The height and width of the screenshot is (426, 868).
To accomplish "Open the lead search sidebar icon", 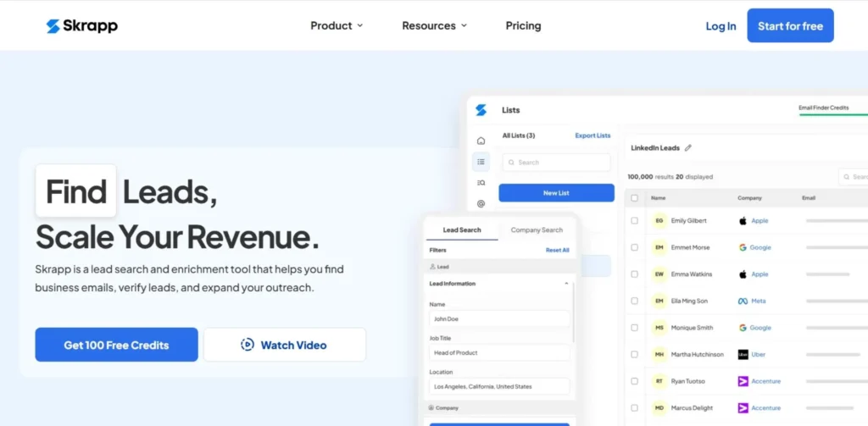I will coord(481,183).
